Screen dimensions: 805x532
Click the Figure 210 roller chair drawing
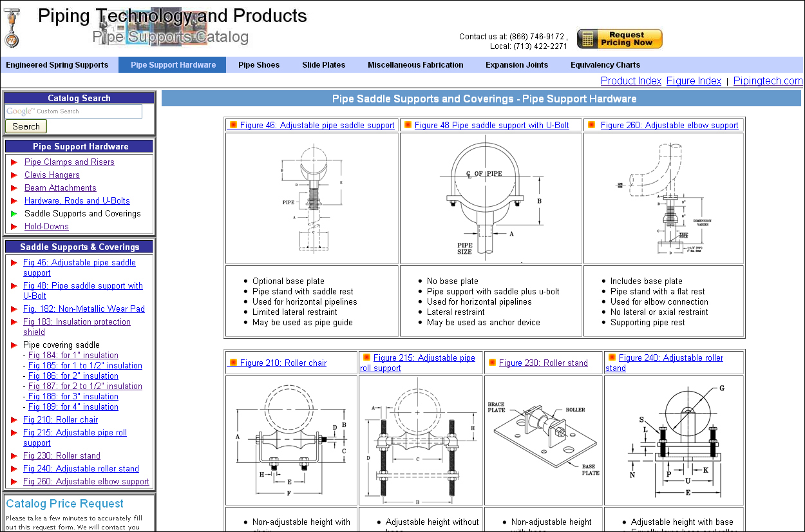tap(291, 441)
